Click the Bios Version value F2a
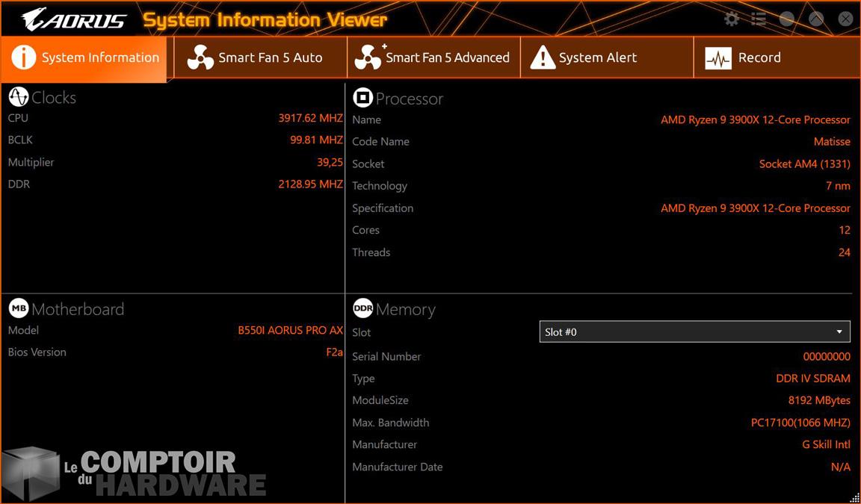The image size is (861, 504). (x=334, y=352)
